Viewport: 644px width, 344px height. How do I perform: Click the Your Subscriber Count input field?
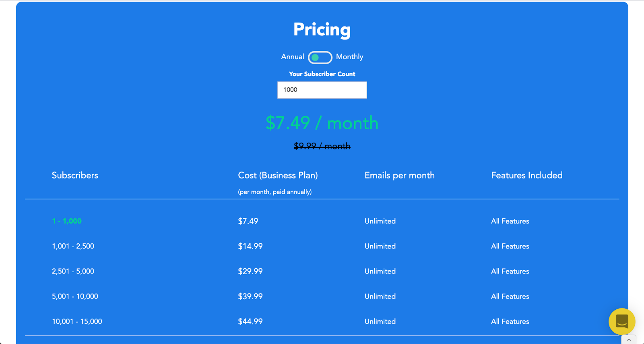[x=322, y=90]
